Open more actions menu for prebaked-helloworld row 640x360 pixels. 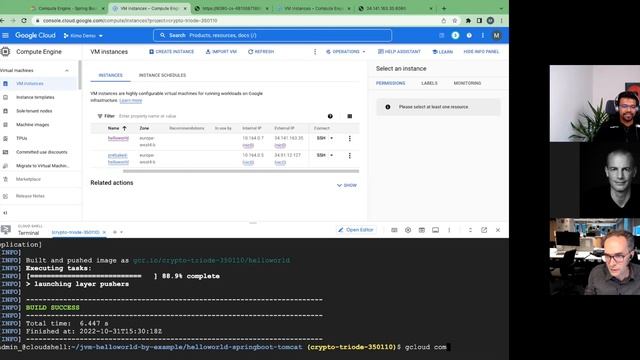pyautogui.click(x=349, y=156)
